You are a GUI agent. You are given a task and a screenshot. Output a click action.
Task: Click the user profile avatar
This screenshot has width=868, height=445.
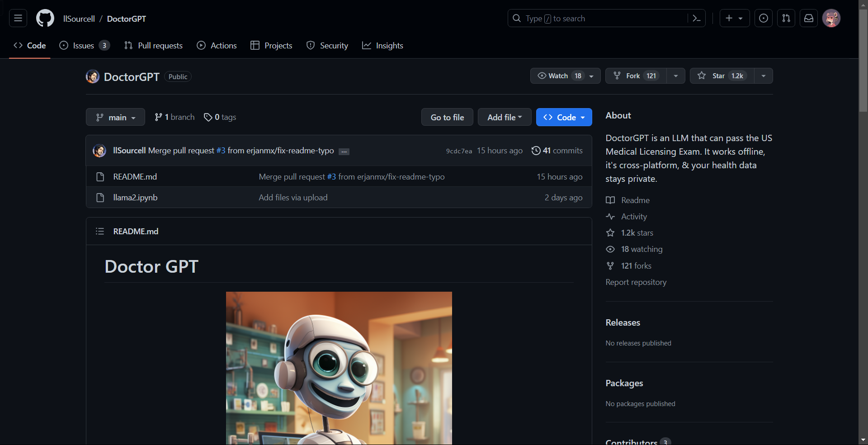831,19
